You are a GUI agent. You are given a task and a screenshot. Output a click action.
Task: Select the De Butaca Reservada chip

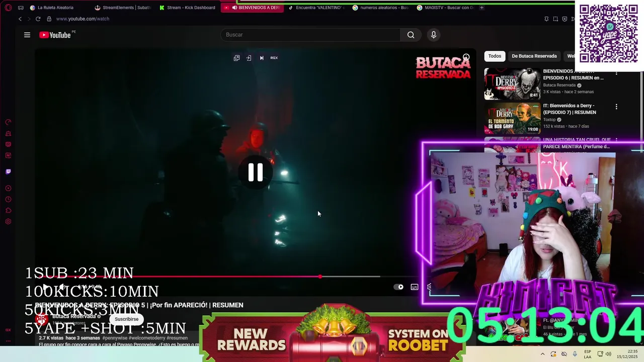tap(534, 56)
